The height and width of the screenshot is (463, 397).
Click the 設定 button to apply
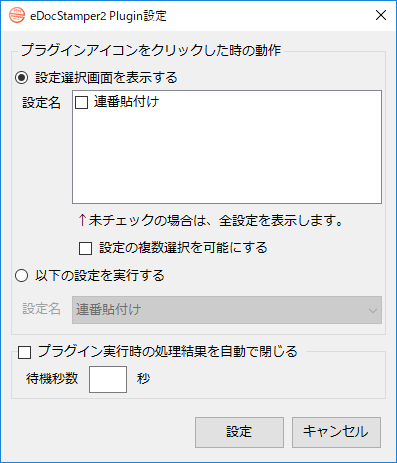[x=239, y=432]
